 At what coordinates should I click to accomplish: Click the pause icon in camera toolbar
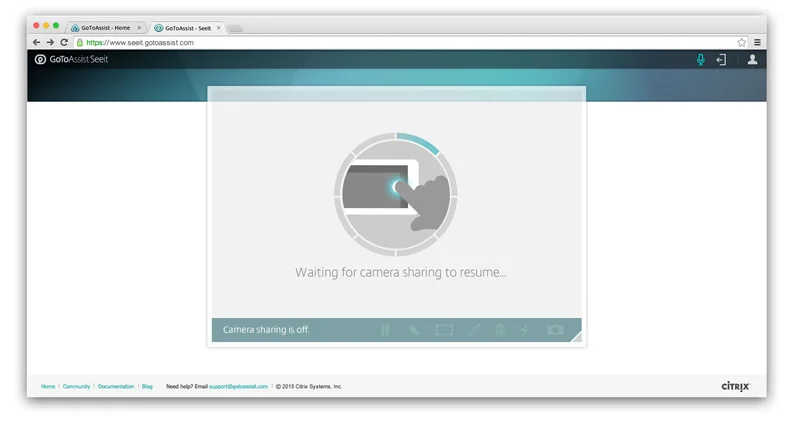click(385, 330)
